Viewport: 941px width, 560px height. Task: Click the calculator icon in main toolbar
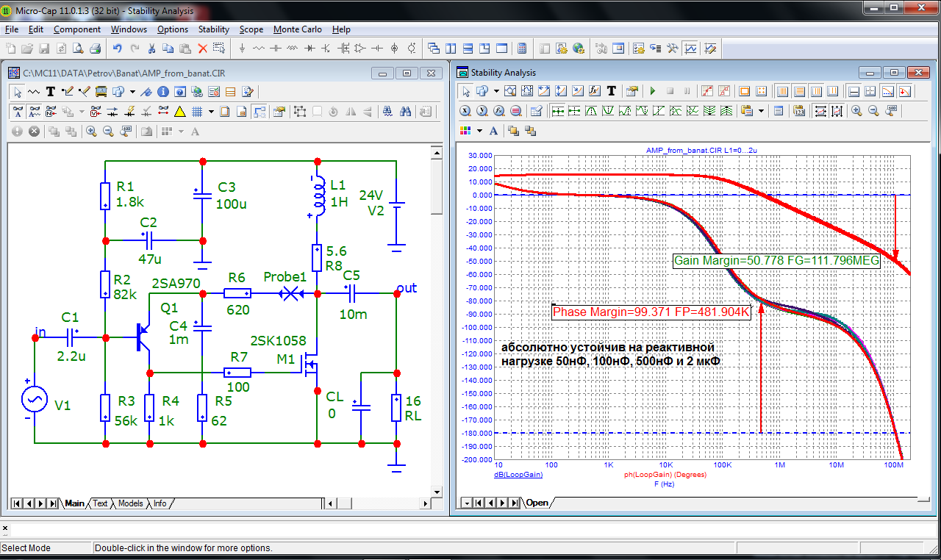[522, 49]
